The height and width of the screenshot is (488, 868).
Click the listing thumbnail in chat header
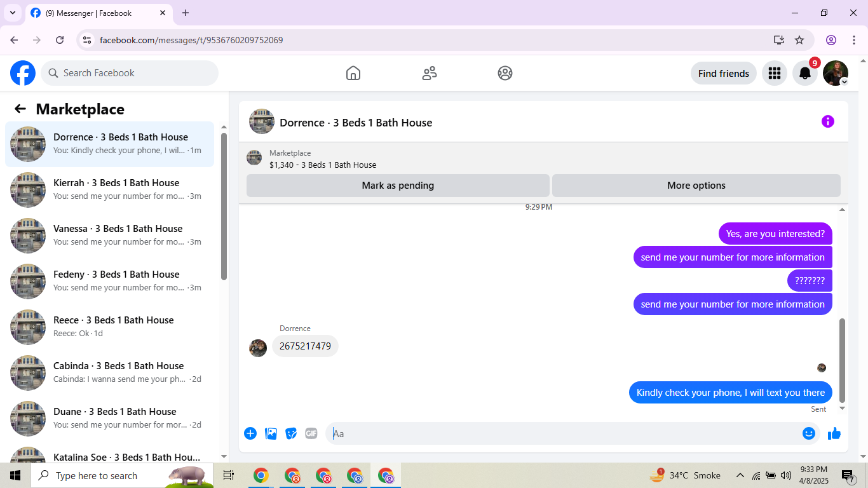[x=262, y=121]
